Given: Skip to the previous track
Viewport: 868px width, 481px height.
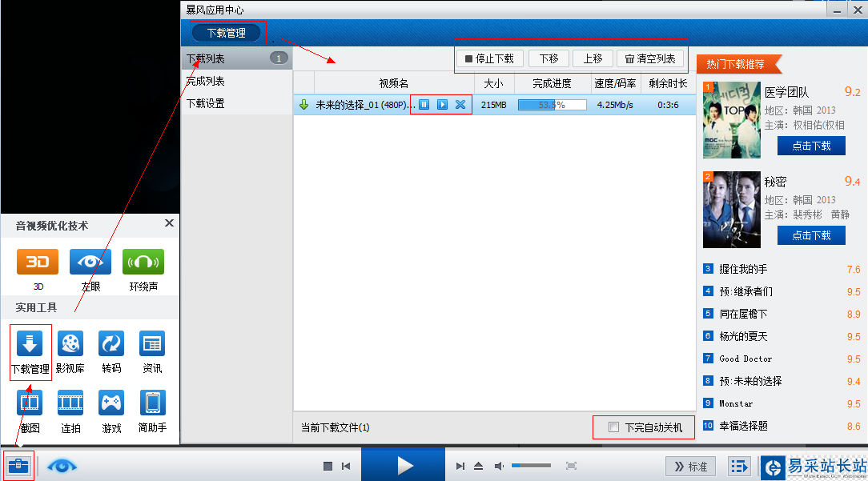Looking at the screenshot, I should (x=346, y=466).
